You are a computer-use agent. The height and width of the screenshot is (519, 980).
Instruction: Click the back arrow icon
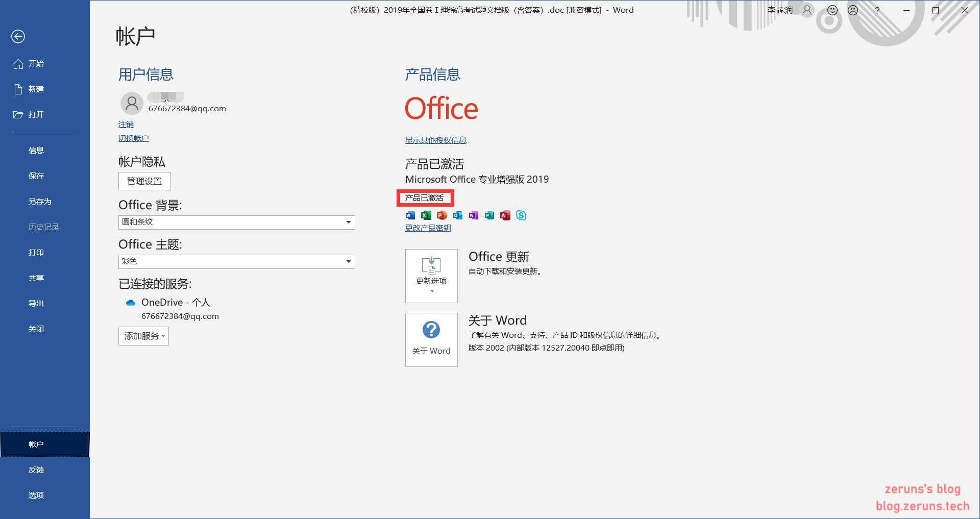pyautogui.click(x=18, y=36)
